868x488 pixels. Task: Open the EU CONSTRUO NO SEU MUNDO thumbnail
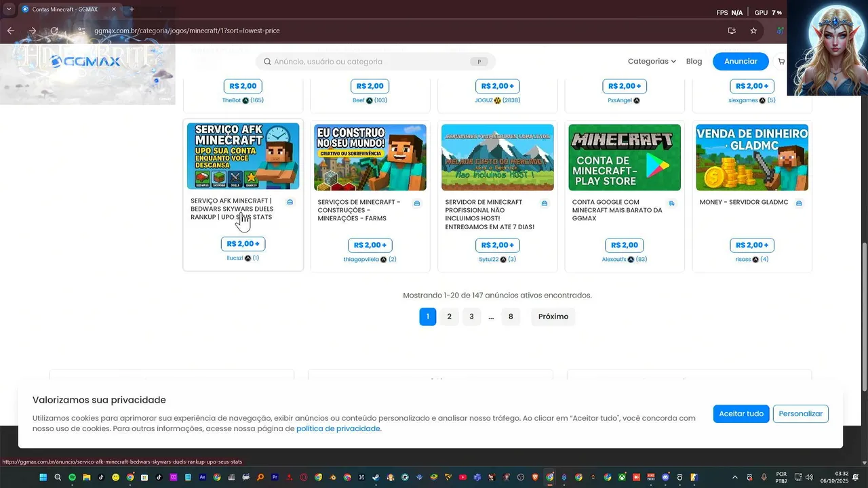tap(370, 157)
